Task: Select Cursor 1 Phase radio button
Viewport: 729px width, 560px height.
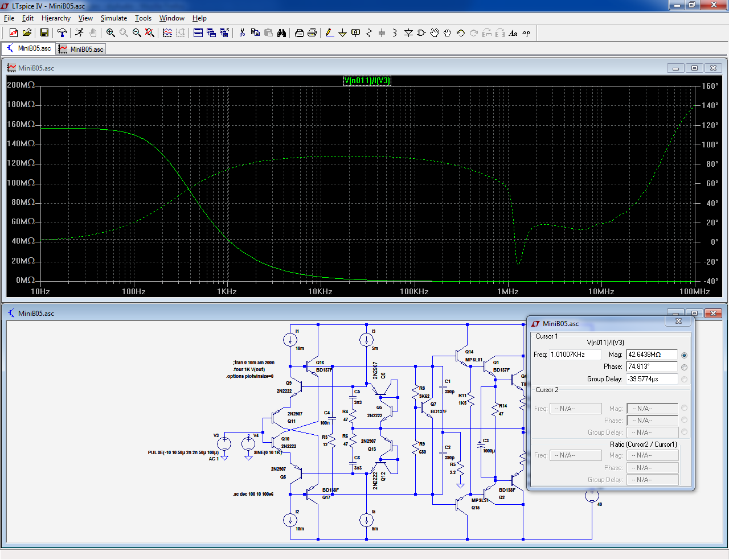Action: click(x=684, y=367)
